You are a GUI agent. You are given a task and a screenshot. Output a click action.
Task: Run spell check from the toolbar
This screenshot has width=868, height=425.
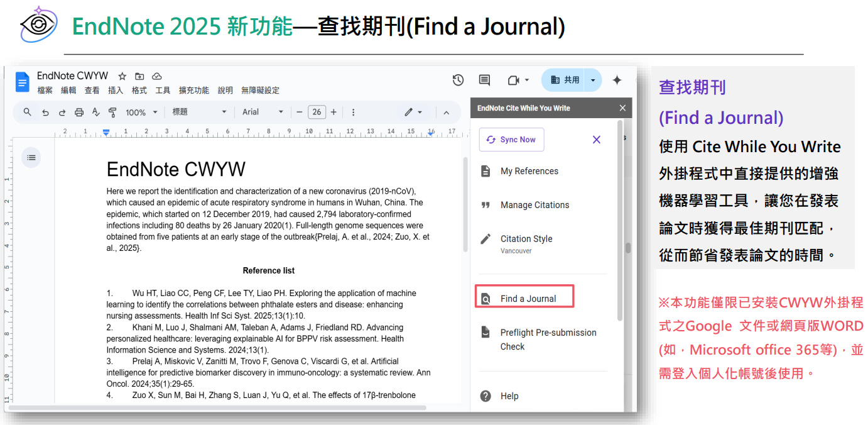[95, 111]
